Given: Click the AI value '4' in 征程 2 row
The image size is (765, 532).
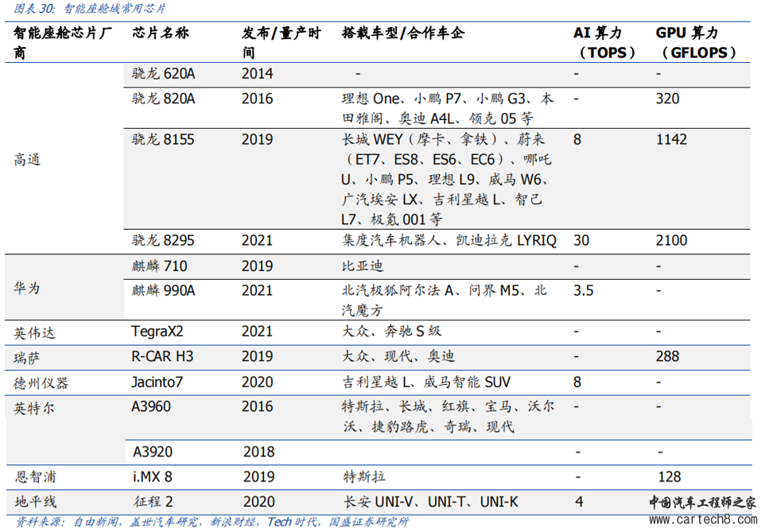Looking at the screenshot, I should [579, 502].
